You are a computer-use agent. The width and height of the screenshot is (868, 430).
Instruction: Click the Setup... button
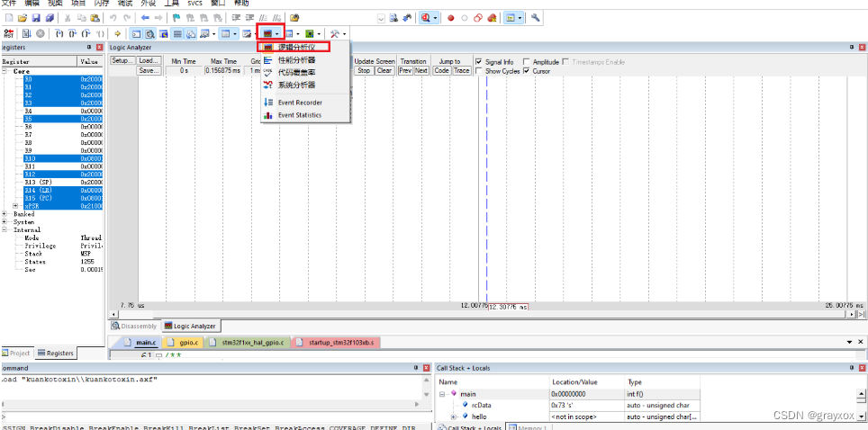[122, 61]
